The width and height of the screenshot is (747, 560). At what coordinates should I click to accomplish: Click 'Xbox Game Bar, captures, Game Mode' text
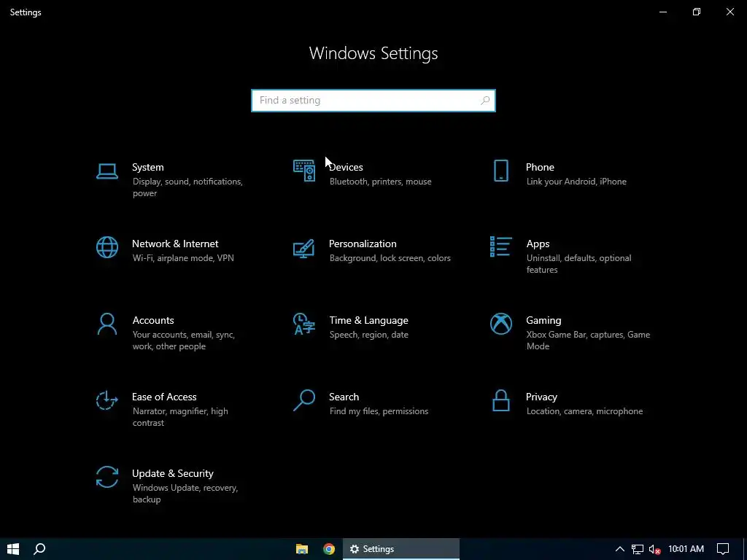tap(588, 341)
